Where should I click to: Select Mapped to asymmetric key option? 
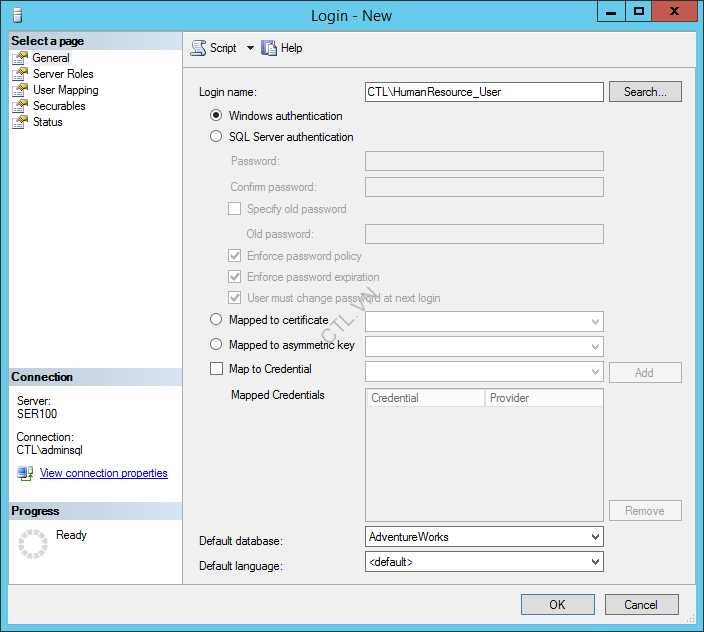click(216, 344)
